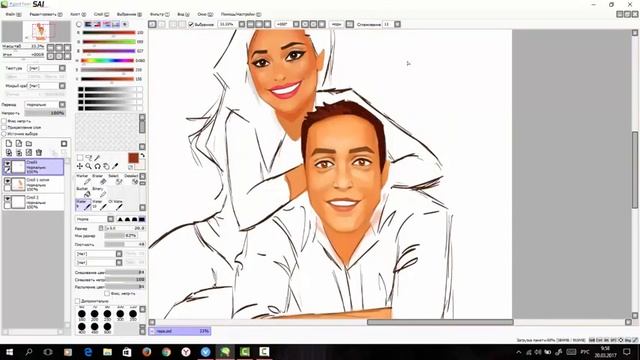Screen dimensions: 640x360
Task: Show the color wheel panel
Action: pos(79,24)
